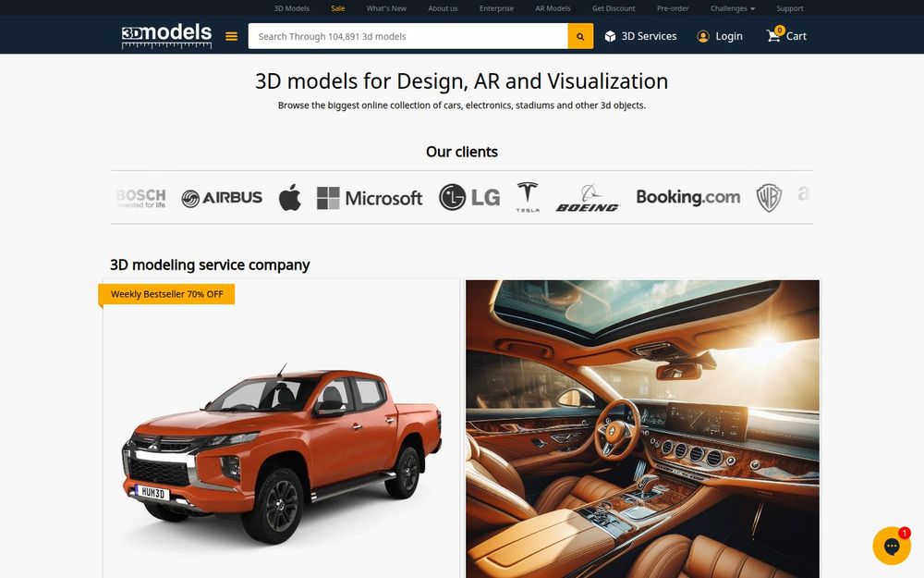Screen dimensions: 924x578
Task: Open the hamburger menu icon
Action: (x=232, y=37)
